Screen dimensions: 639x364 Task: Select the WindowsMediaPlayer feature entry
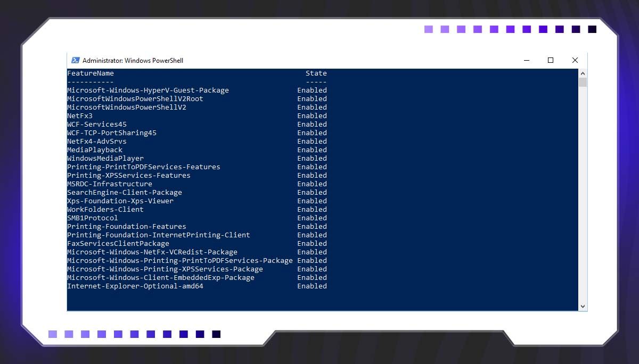[x=105, y=158]
